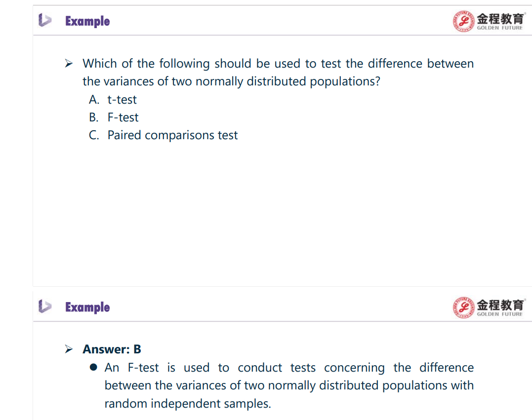Click the question's first line starting with Which
532x420 pixels.
click(278, 64)
